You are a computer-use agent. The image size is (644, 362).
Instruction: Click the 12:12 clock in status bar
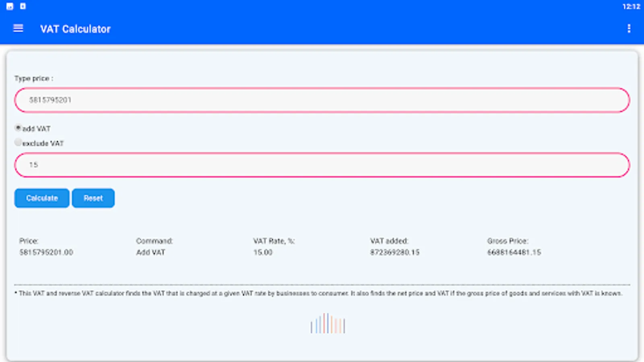(x=631, y=6)
